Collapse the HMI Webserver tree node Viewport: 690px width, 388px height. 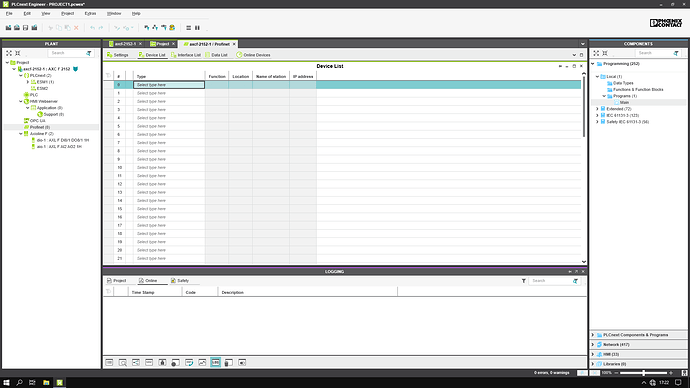[x=21, y=101]
